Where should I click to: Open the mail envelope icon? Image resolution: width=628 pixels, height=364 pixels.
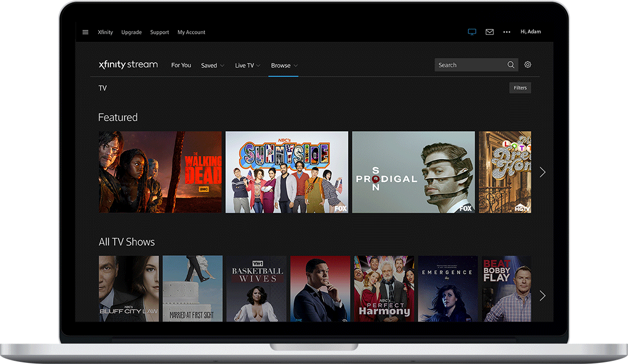coord(489,32)
